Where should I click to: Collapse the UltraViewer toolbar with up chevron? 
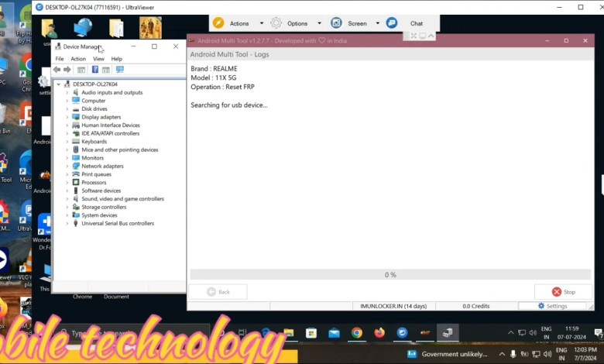click(x=431, y=36)
